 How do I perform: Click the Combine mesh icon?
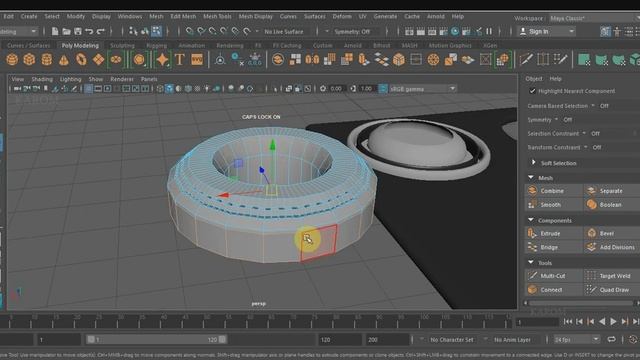point(532,191)
